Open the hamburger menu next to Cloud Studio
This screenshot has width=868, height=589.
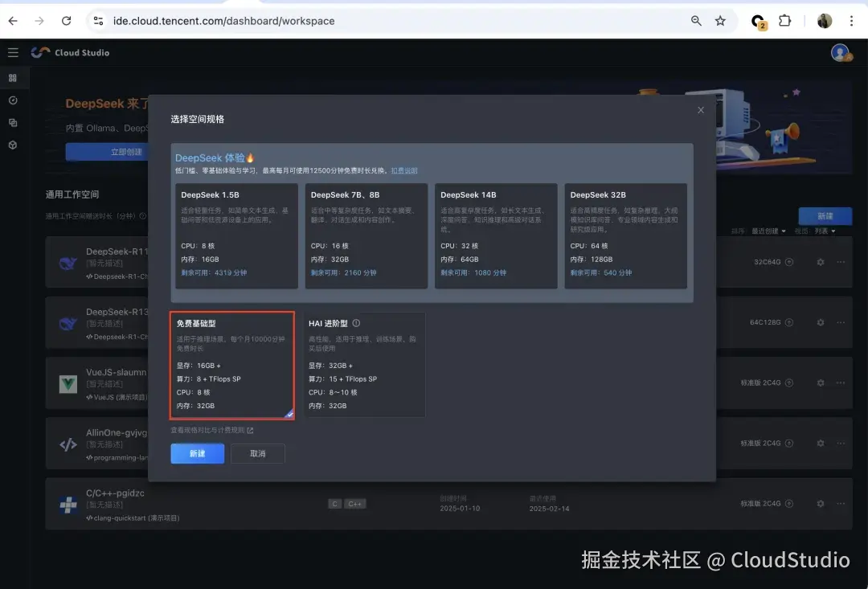click(13, 51)
